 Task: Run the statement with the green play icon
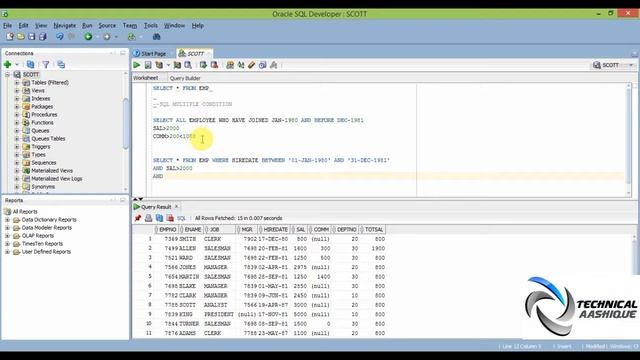[137, 65]
